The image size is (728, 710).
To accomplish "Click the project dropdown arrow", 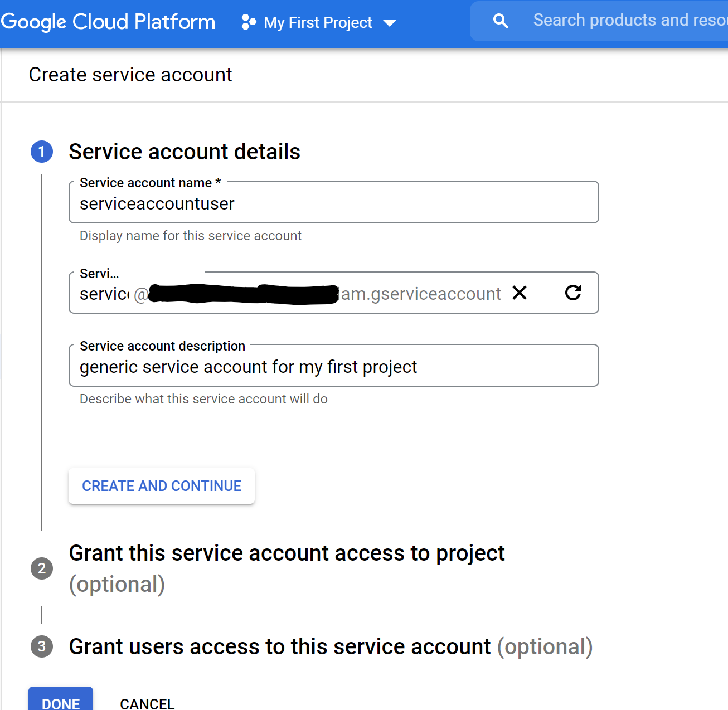I will pos(390,23).
